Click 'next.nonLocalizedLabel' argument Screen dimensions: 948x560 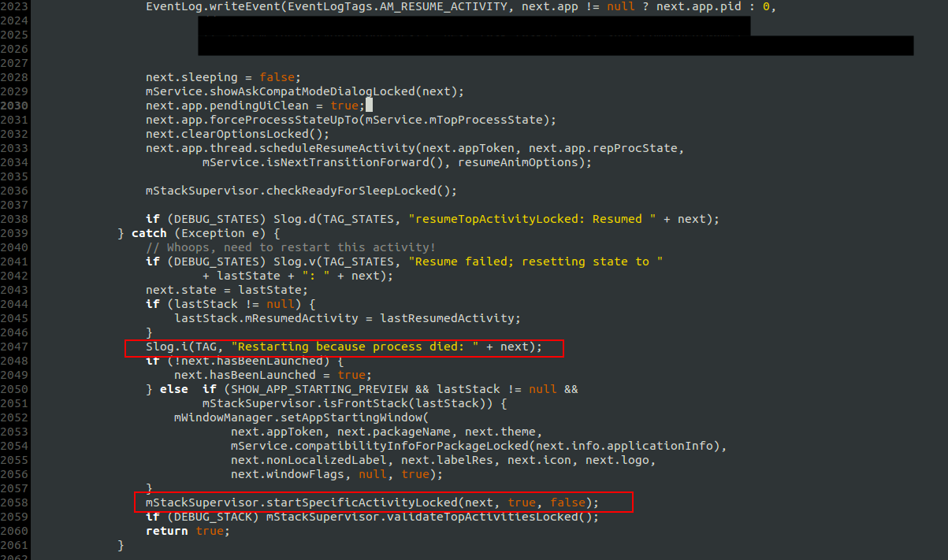click(x=309, y=460)
